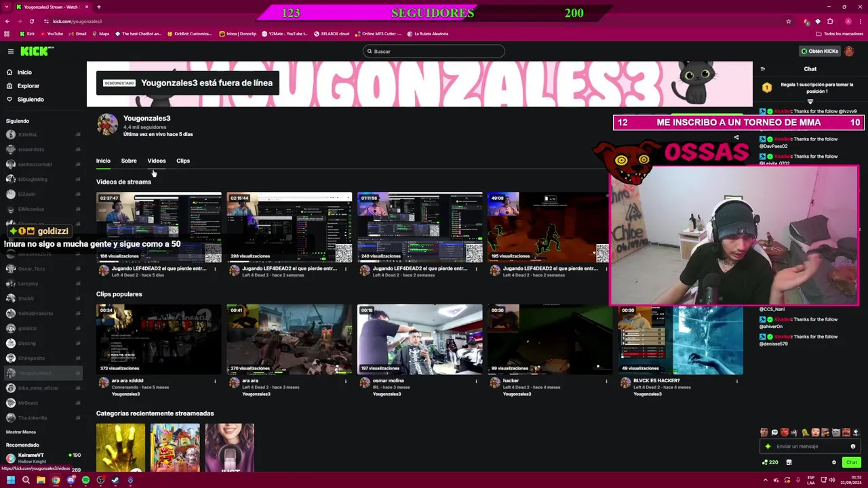This screenshot has height=488, width=868.
Task: Open options menu for 'hacker' clip
Action: tap(606, 382)
